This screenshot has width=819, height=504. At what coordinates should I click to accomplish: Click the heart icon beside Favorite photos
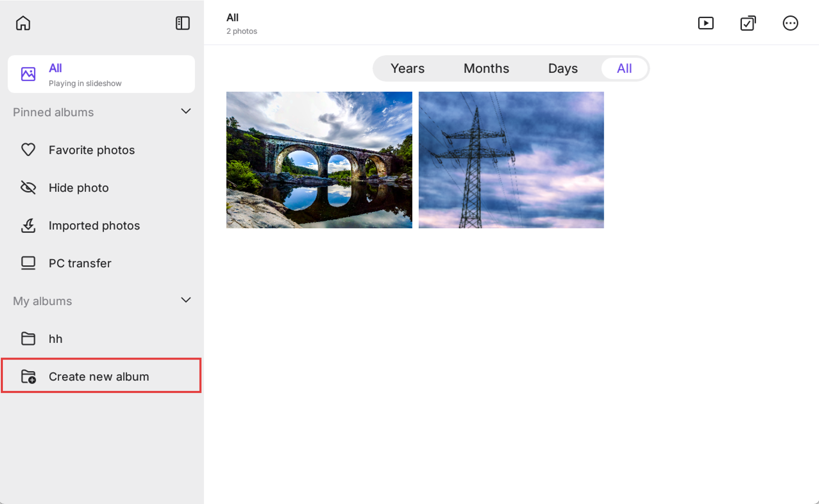point(28,149)
